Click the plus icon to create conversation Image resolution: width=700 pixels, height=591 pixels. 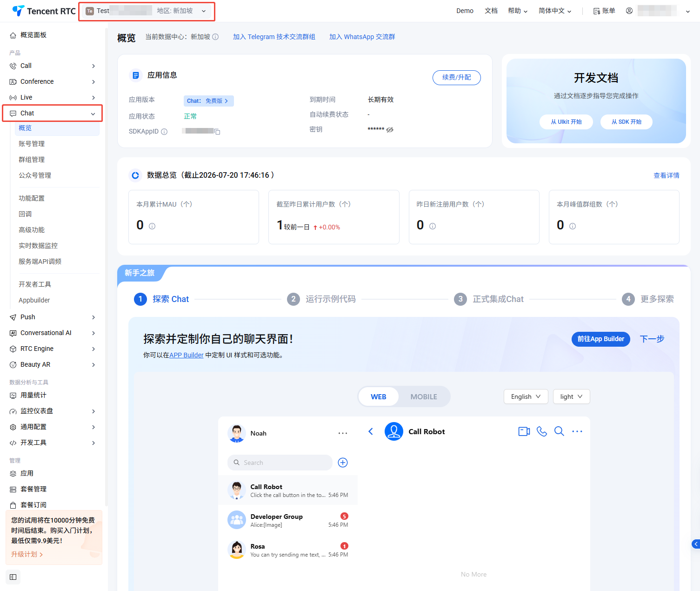pyautogui.click(x=343, y=463)
